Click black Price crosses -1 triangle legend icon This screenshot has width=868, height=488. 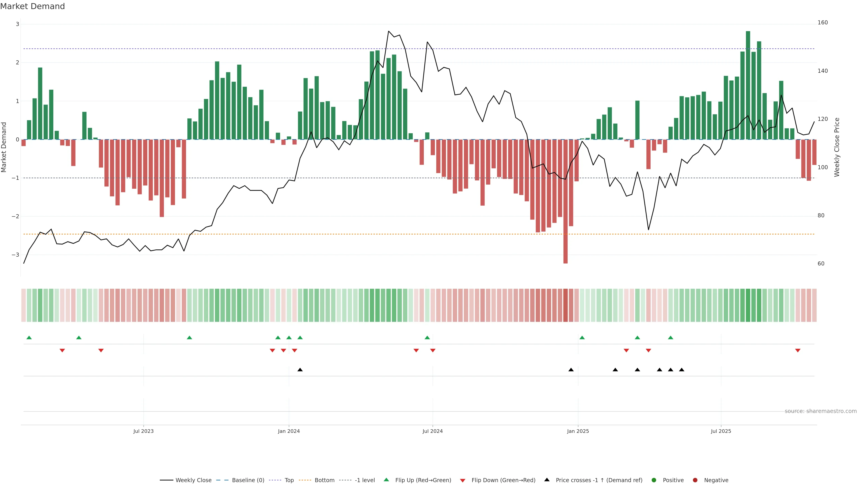(x=547, y=480)
